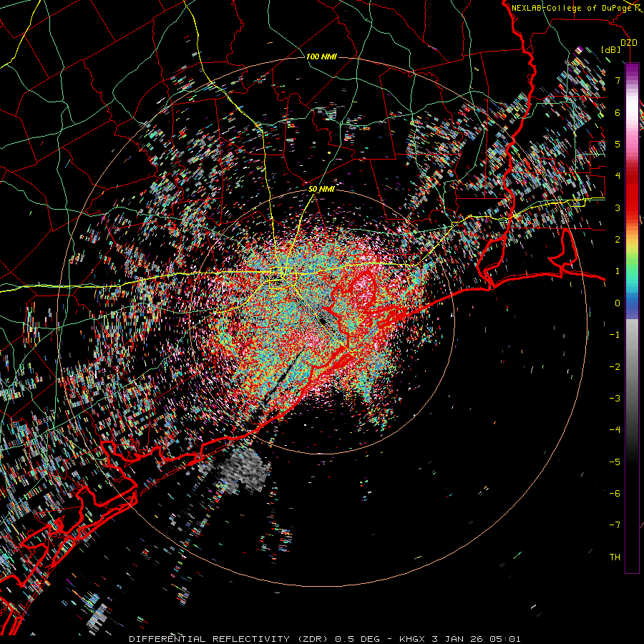This screenshot has height=644, width=644.
Task: Click the "-6" tick label on the scale
Action: (x=615, y=494)
